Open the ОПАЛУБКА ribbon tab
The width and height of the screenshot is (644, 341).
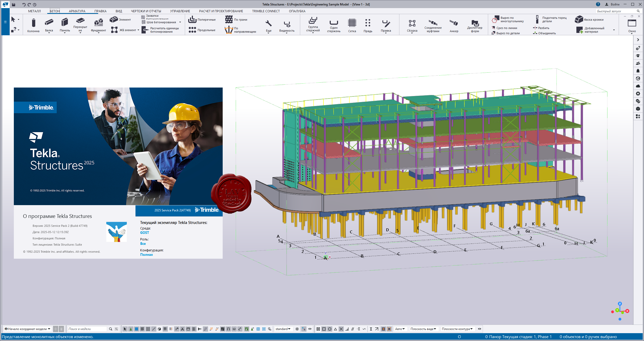pyautogui.click(x=297, y=11)
